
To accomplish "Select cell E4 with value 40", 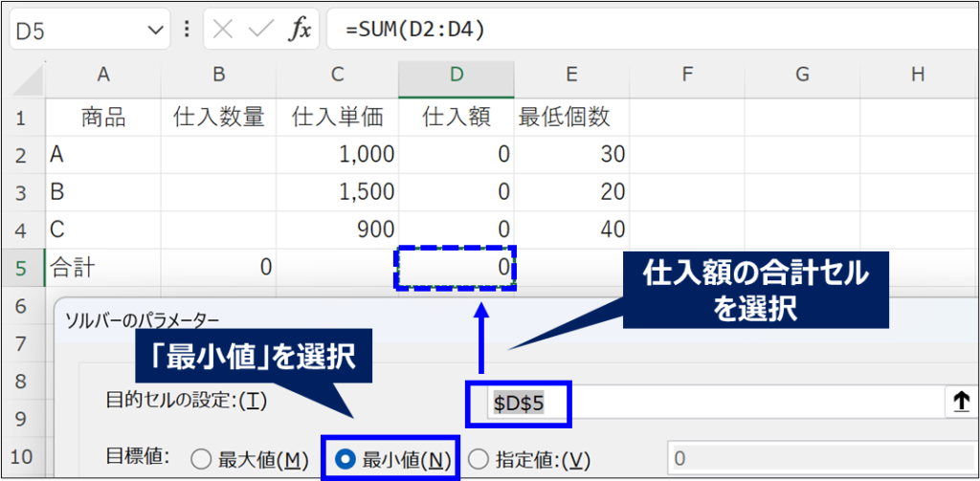I will [571, 230].
